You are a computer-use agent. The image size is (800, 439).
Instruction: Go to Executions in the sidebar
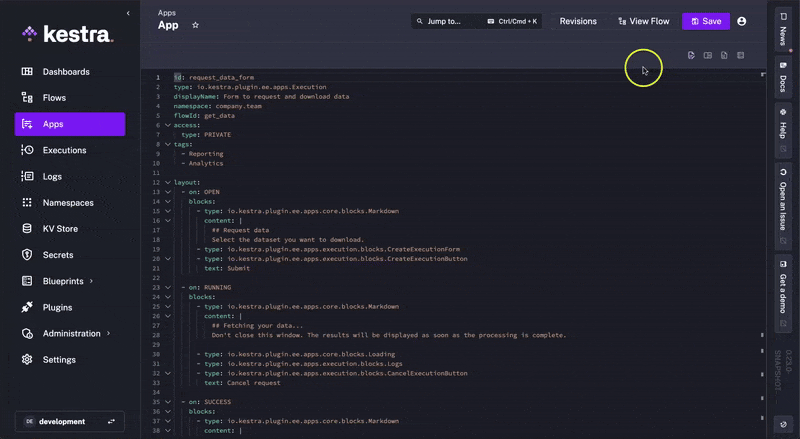(x=65, y=150)
